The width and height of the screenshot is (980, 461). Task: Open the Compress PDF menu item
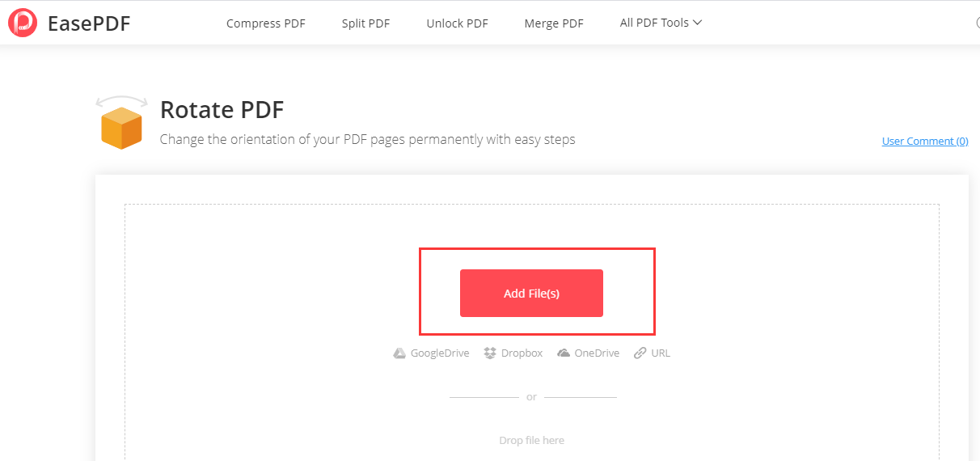266,23
